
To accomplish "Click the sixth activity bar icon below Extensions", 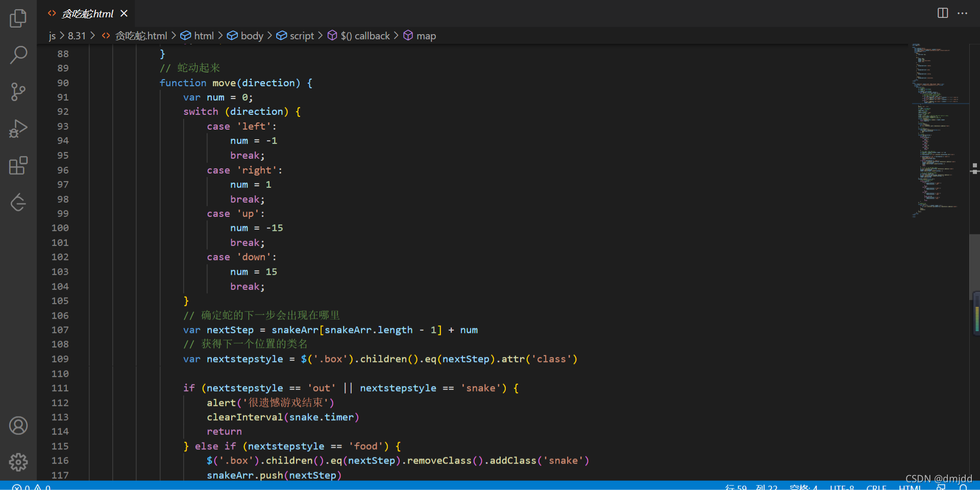I will (x=18, y=202).
